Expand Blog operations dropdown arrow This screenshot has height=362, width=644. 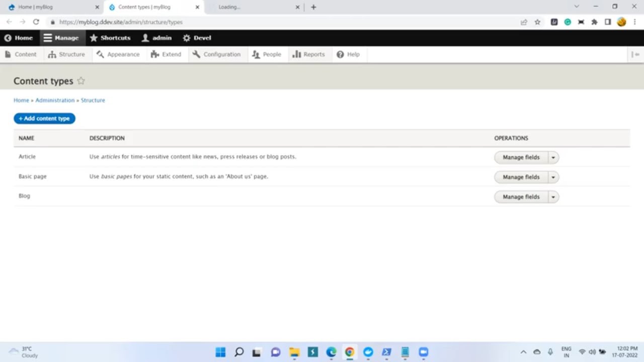coord(553,197)
